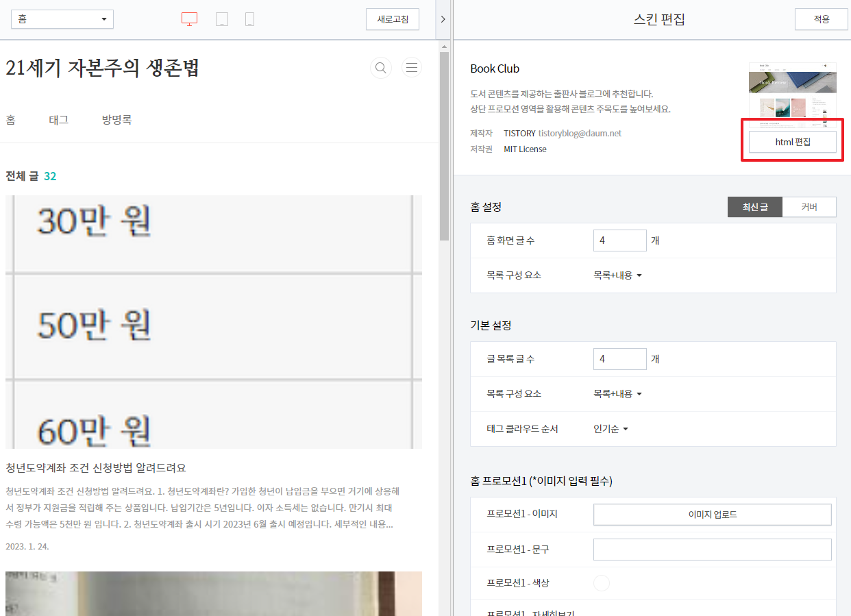The height and width of the screenshot is (616, 851).
Task: Open the html 편집 editor button
Action: (x=793, y=142)
